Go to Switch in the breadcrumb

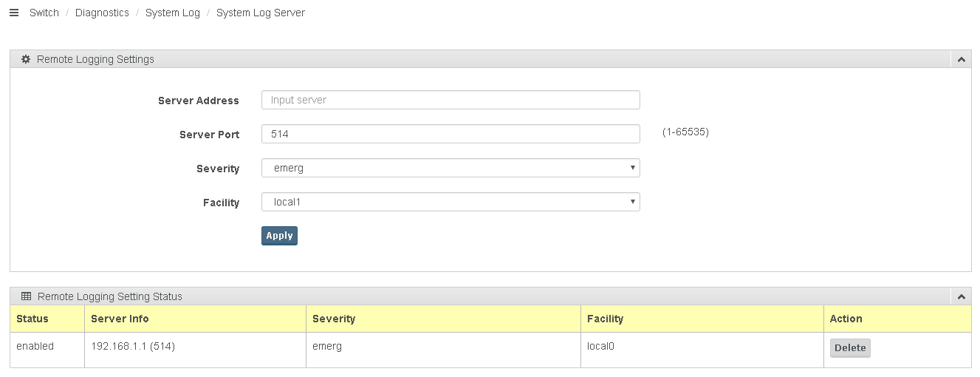pyautogui.click(x=44, y=13)
